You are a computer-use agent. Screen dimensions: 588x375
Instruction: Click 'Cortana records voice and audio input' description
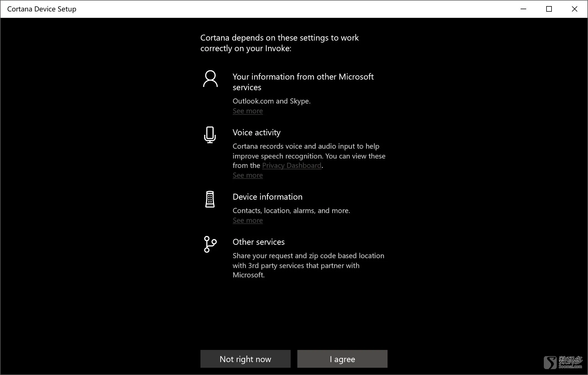309,156
